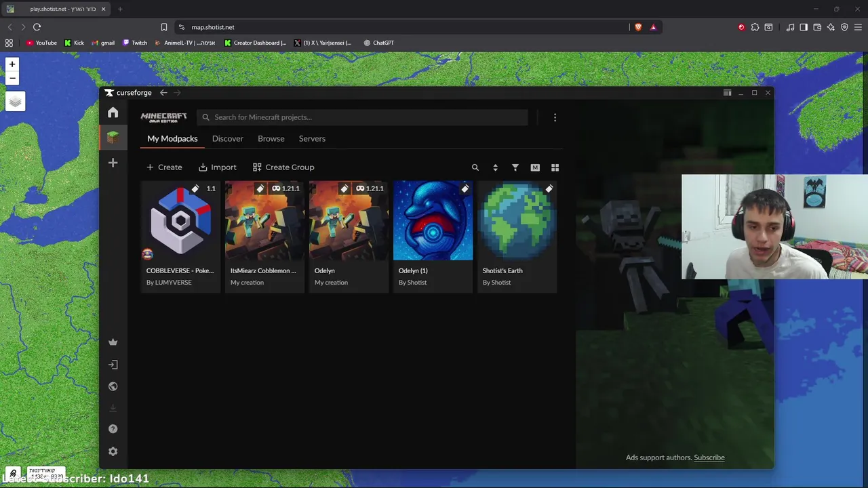The image size is (868, 488).
Task: Switch to the Discover tab
Action: pos(228,138)
